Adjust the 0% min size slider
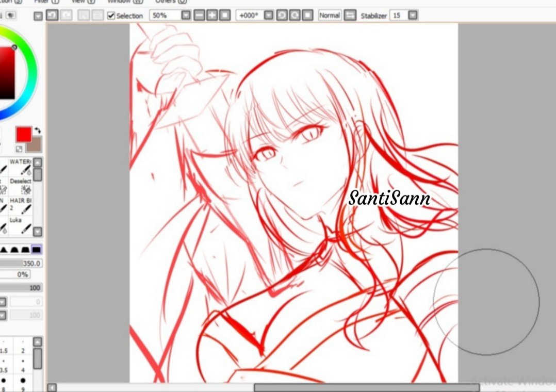This screenshot has height=392, width=556. click(15, 274)
